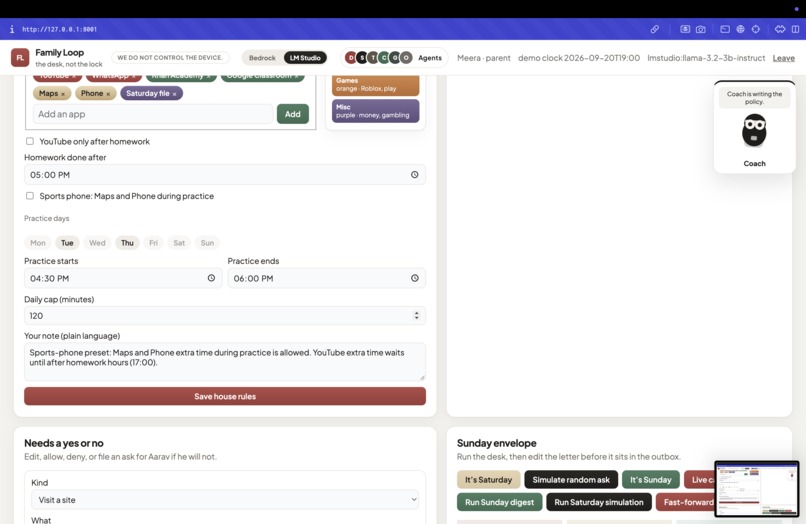
Task: Toggle Fri practice day
Action: [153, 243]
